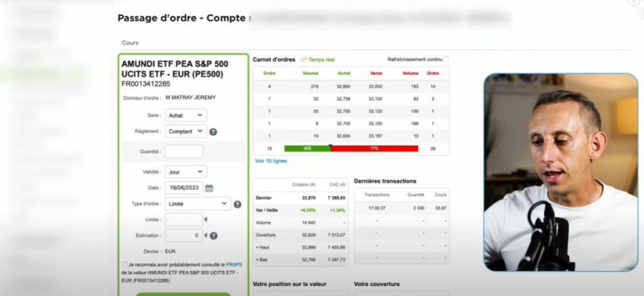This screenshot has height=296, width=644.
Task: Open the PRIIPS document link
Action: [234, 265]
